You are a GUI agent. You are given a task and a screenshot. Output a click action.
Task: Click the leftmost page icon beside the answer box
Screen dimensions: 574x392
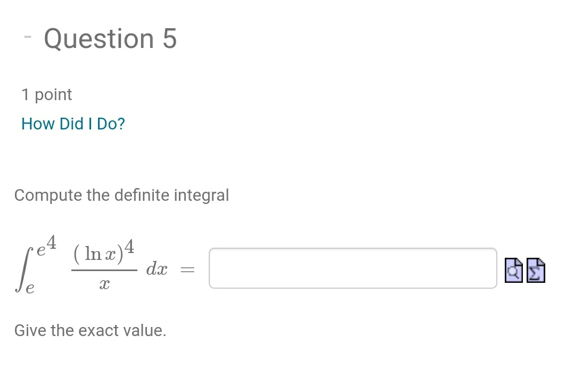(513, 270)
